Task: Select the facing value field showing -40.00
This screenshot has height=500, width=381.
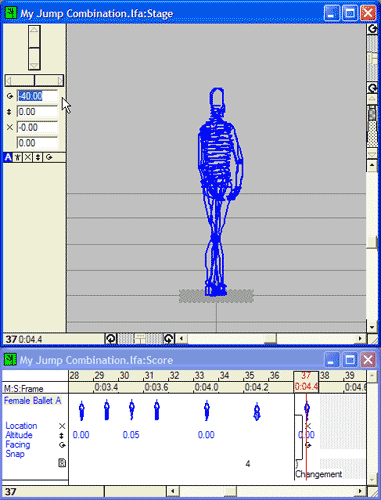Action: (x=37, y=96)
